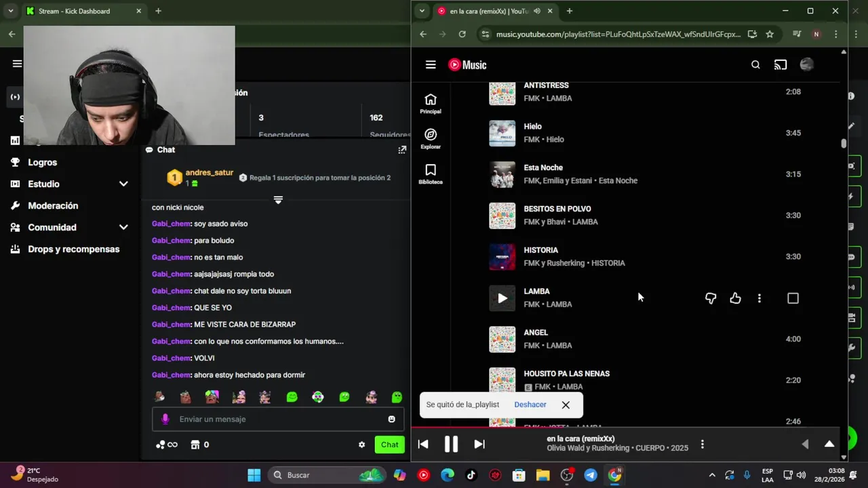Viewport: 868px width, 488px height.
Task: Open the chat shop icon showing 0
Action: [x=199, y=445]
